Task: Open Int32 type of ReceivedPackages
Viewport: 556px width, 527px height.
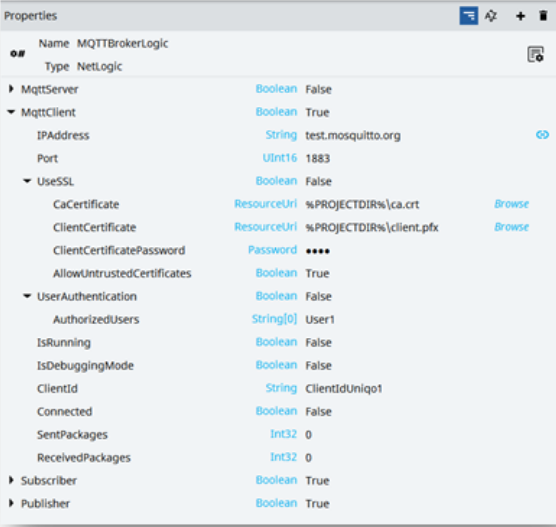Action: 283,457
